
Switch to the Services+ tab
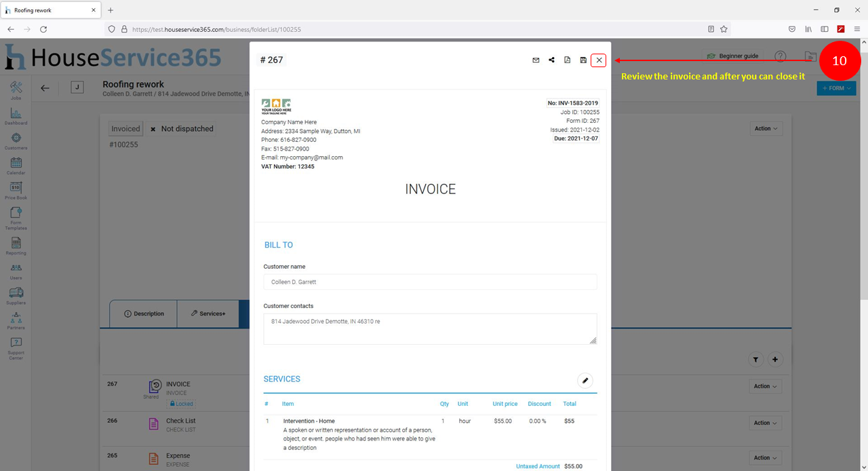coord(208,314)
